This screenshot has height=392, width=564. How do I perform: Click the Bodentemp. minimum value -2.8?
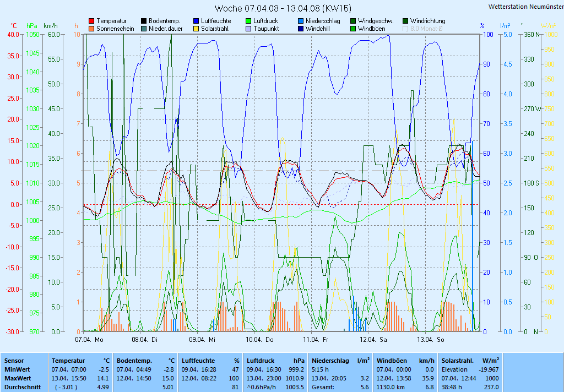(x=169, y=369)
